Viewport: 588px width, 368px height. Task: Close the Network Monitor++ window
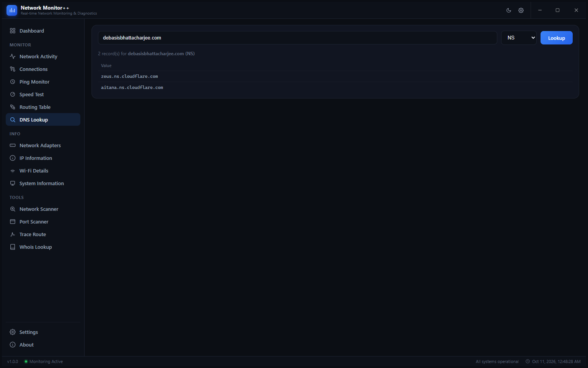click(576, 10)
